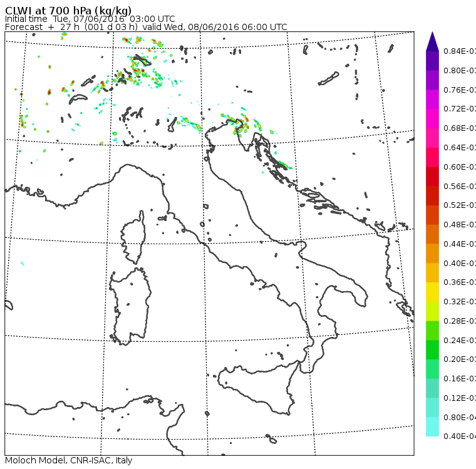476x469 pixels.
Task: Click the 'Forecast + 27 h' valid time line
Action: click(x=146, y=27)
